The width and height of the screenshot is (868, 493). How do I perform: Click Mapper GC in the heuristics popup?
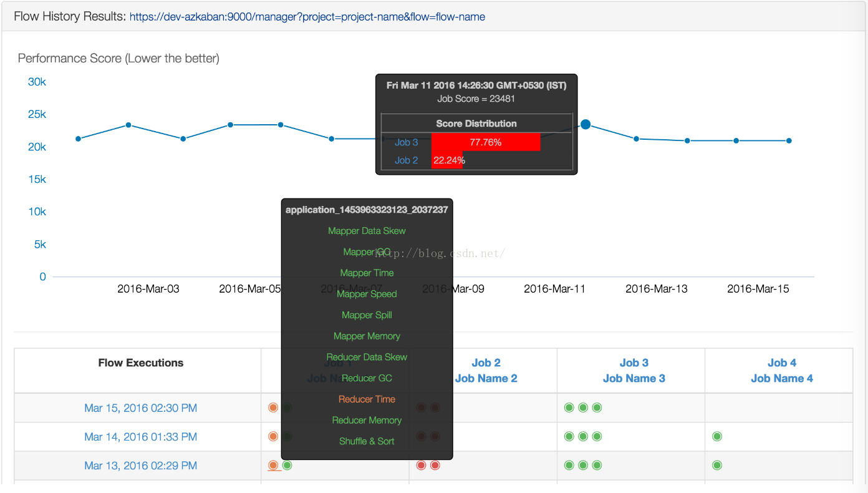pos(367,252)
